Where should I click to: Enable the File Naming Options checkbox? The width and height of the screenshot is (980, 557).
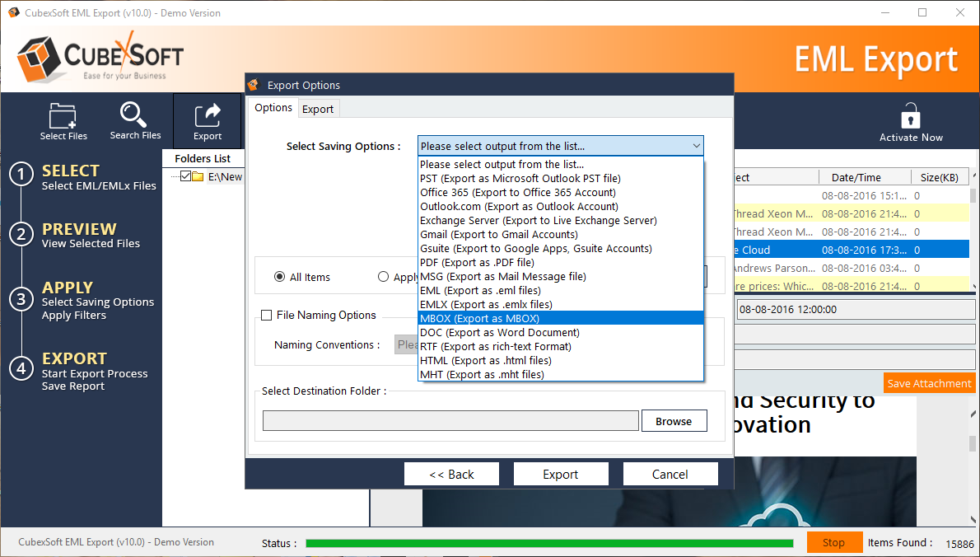(x=267, y=315)
